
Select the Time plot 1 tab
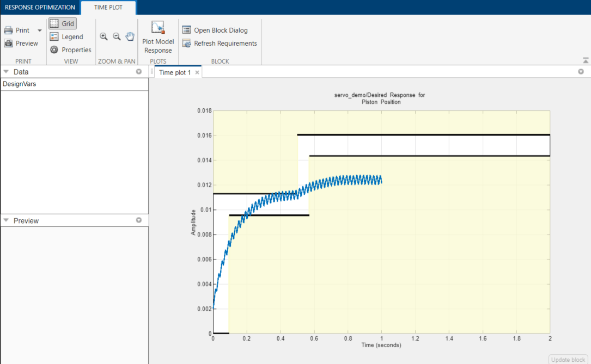tap(174, 72)
